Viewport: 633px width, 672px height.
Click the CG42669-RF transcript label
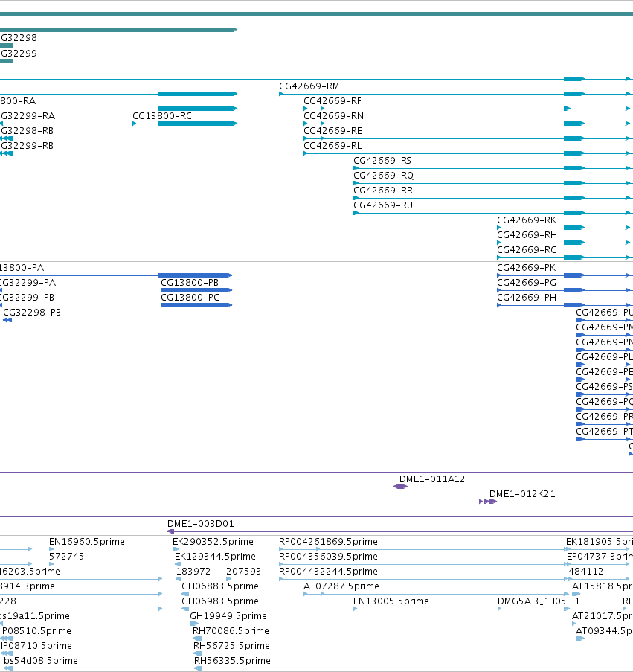pyautogui.click(x=332, y=101)
